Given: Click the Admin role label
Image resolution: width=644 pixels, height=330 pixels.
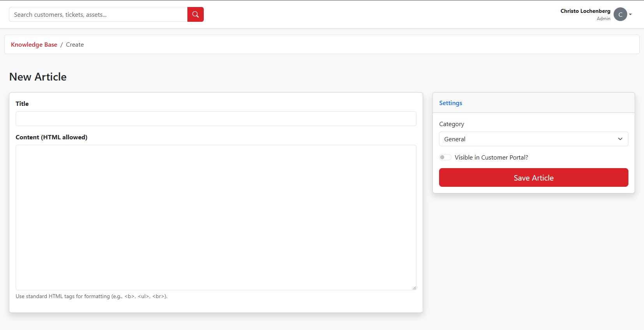Looking at the screenshot, I should click(603, 19).
